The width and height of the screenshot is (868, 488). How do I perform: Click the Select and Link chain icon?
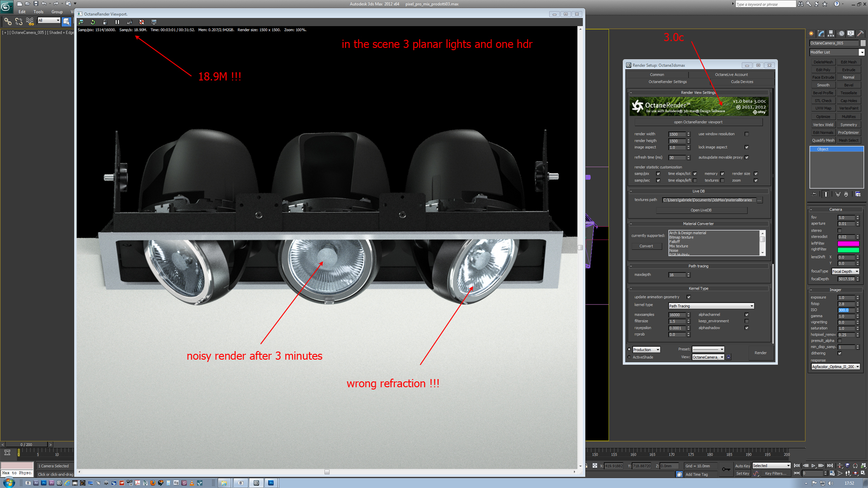tap(8, 21)
